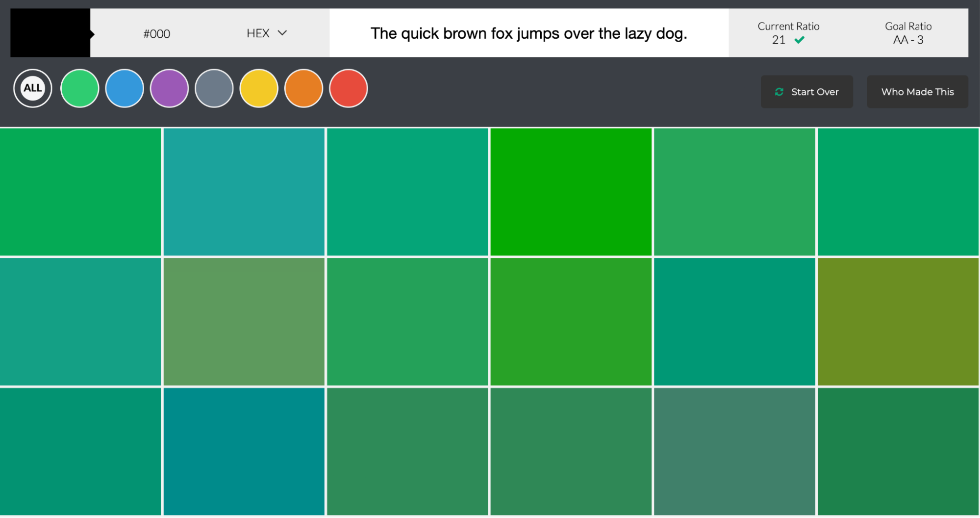Filter palette by green color circle
The width and height of the screenshot is (980, 518).
pos(79,88)
